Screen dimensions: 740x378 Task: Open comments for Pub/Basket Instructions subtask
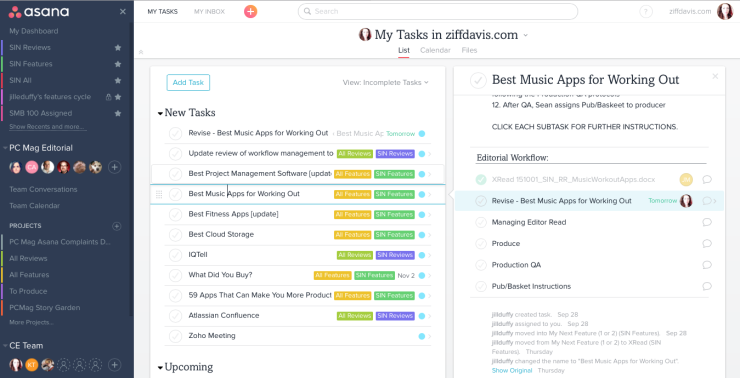click(x=706, y=286)
